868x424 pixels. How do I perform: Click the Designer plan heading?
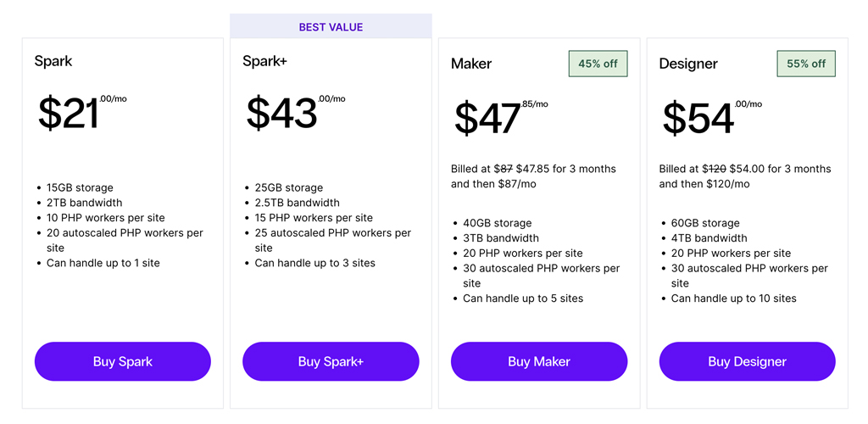click(x=688, y=64)
